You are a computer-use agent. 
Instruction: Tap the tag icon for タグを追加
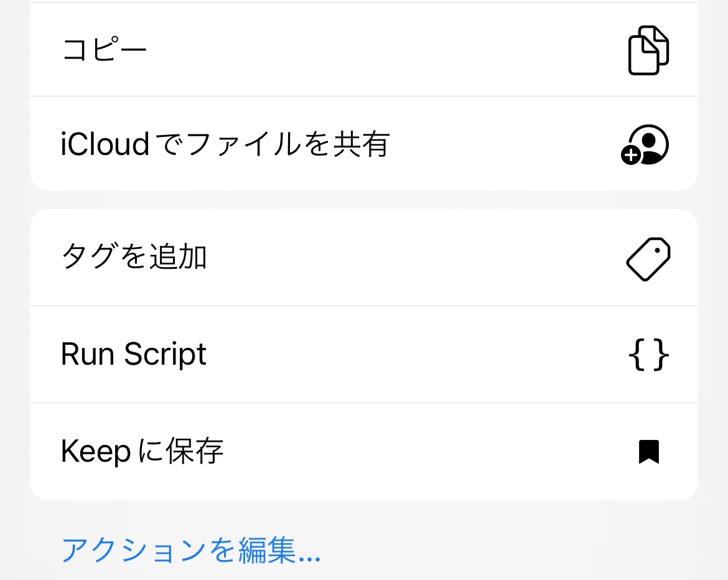pyautogui.click(x=648, y=258)
